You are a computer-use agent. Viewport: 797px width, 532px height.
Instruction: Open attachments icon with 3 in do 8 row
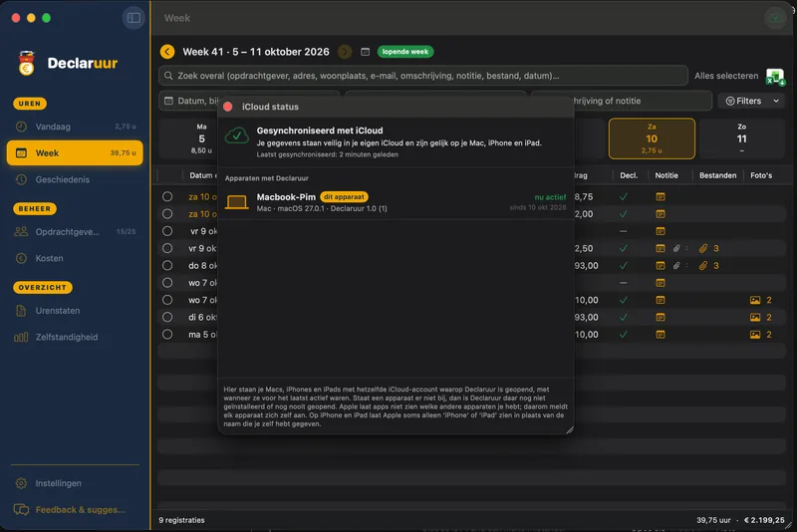pos(708,266)
